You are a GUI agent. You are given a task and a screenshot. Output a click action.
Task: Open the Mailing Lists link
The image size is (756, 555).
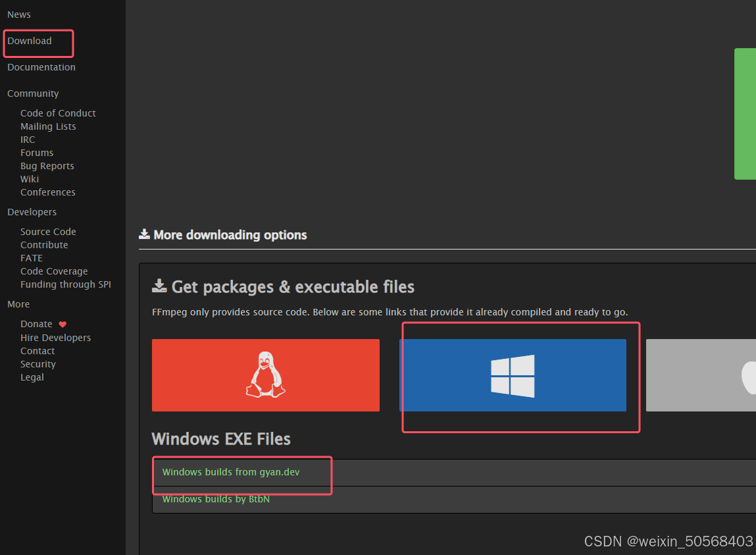pos(48,126)
